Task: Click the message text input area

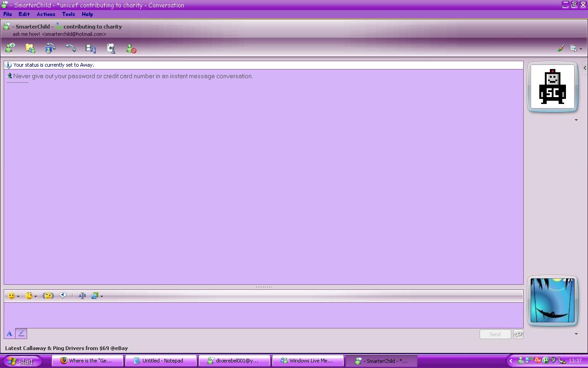Action: point(263,315)
